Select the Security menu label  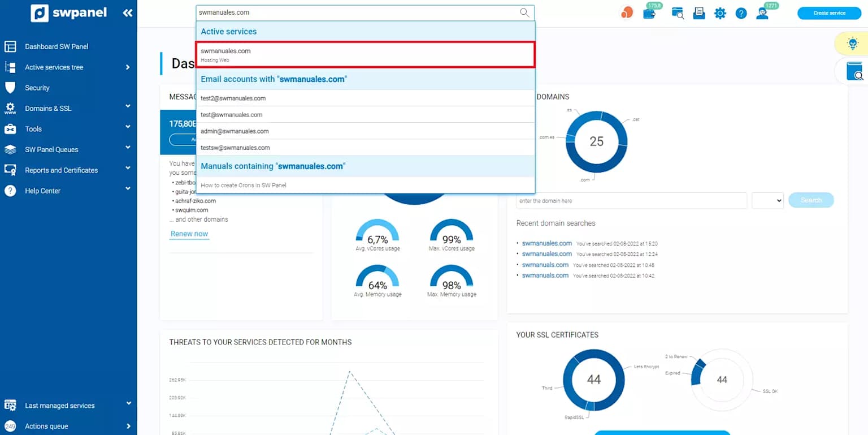click(37, 88)
